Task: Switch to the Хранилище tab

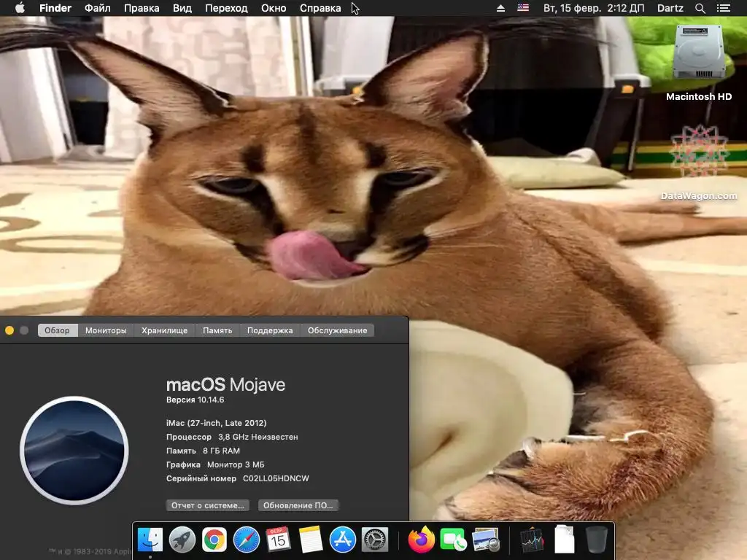Action: [164, 330]
